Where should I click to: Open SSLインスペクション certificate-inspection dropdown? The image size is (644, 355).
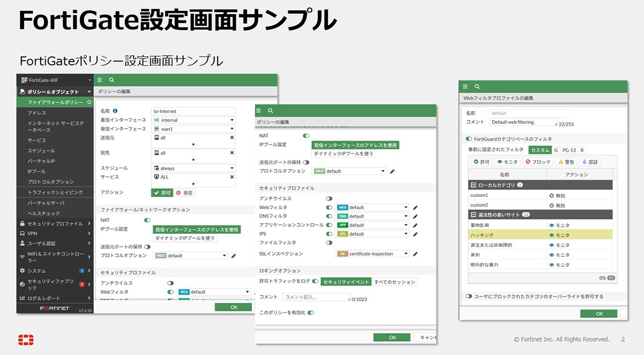point(372,254)
